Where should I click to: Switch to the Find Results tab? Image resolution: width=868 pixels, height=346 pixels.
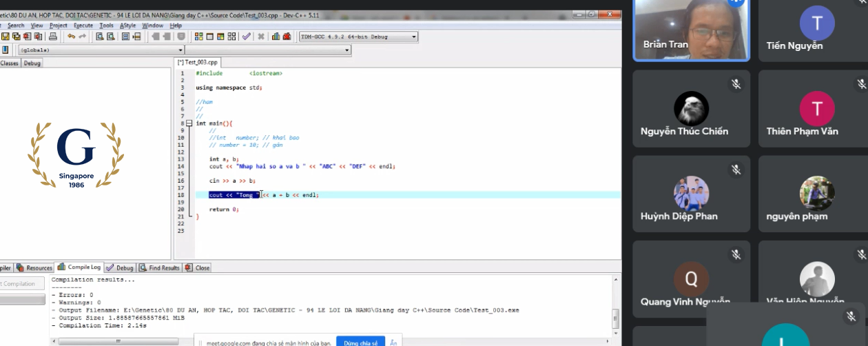(x=160, y=267)
